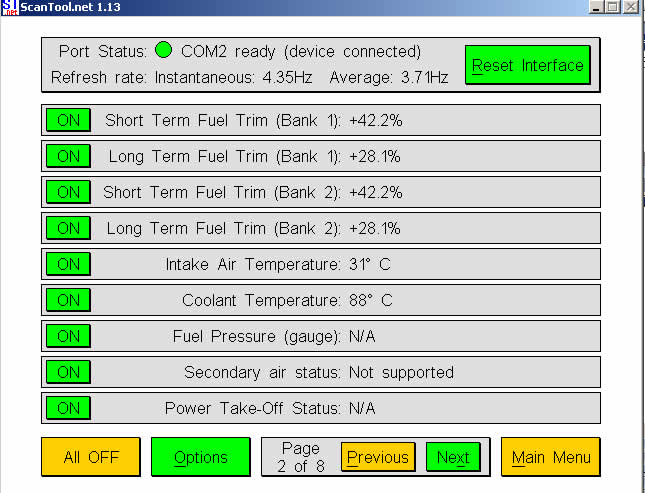Click the green port status indicator
Viewport: 645px width, 493px height.
pos(163,51)
